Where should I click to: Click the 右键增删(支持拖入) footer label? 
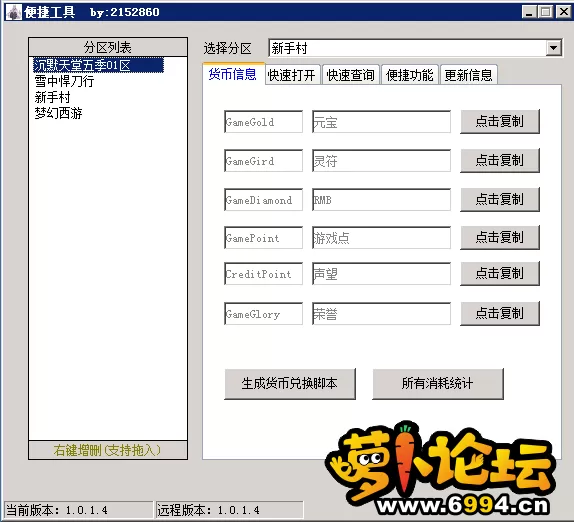(108, 450)
